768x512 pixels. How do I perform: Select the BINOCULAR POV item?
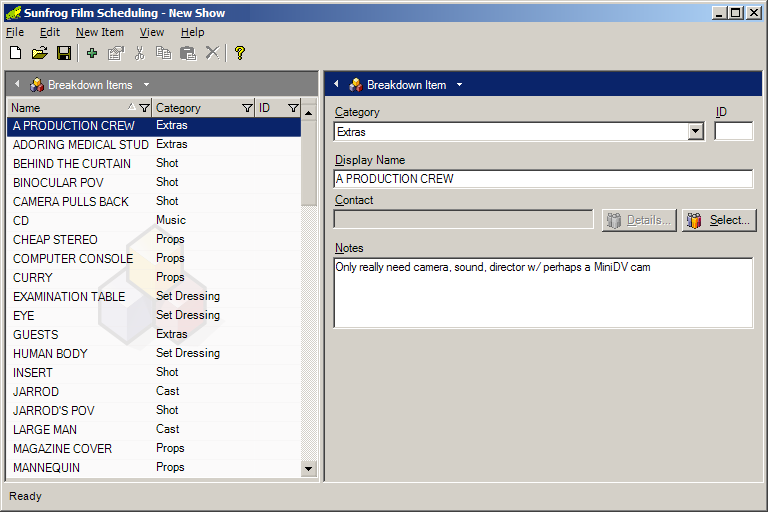[x=154, y=183]
